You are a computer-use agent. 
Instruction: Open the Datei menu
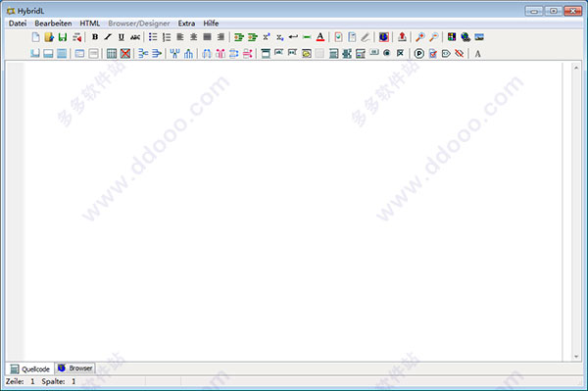click(18, 24)
